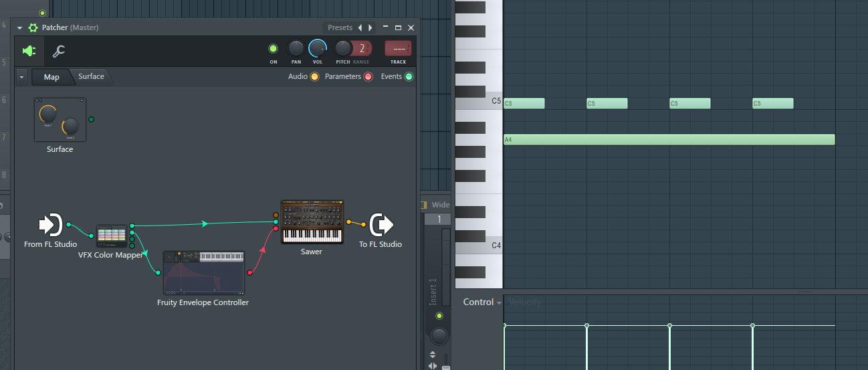Toggle Events connections visibility
The image size is (868, 370).
click(x=409, y=76)
